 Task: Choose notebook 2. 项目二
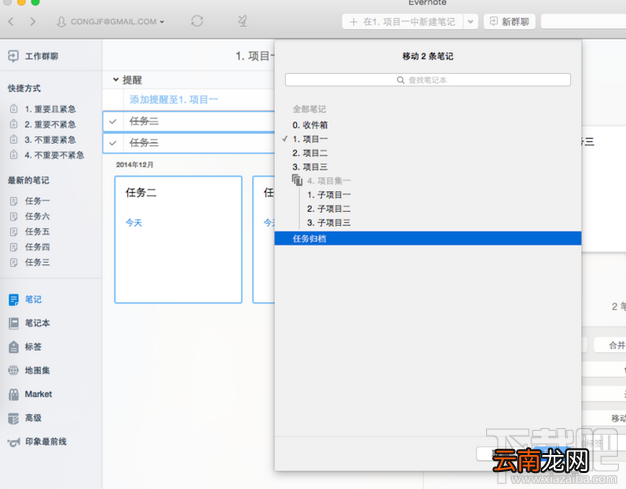pyautogui.click(x=310, y=153)
